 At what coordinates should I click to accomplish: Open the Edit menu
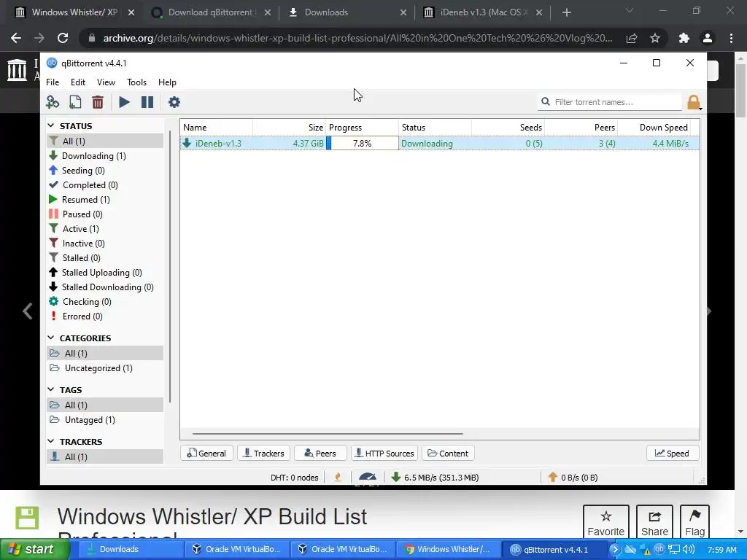(78, 82)
